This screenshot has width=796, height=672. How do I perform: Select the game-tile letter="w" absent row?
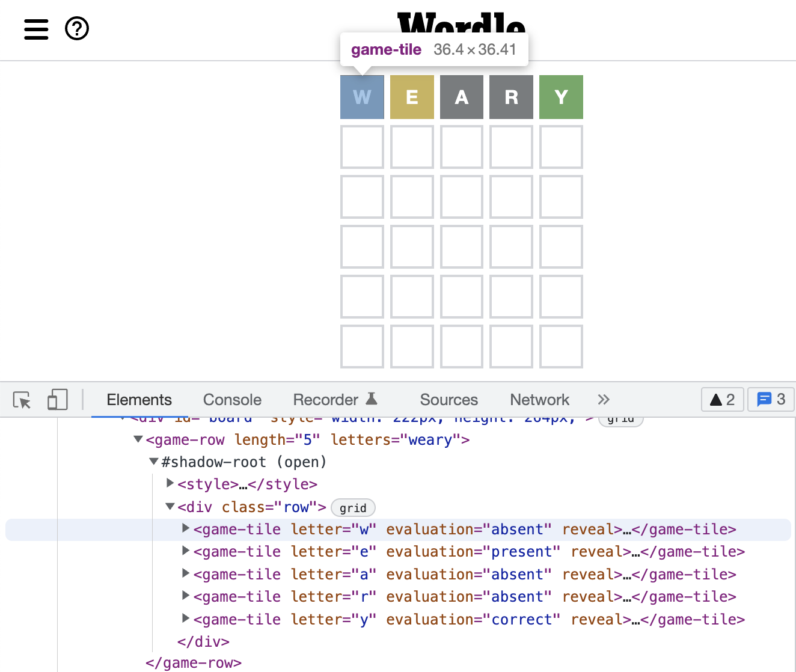click(398, 530)
